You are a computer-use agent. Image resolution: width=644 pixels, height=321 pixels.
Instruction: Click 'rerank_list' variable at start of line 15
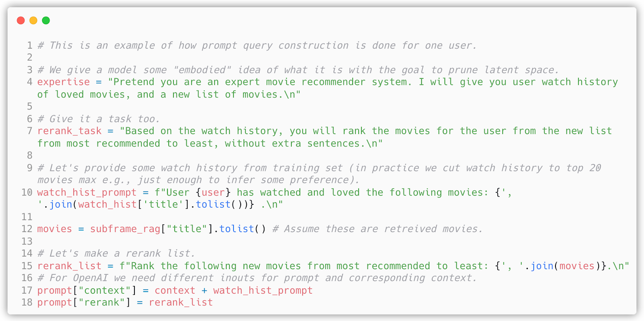(69, 266)
